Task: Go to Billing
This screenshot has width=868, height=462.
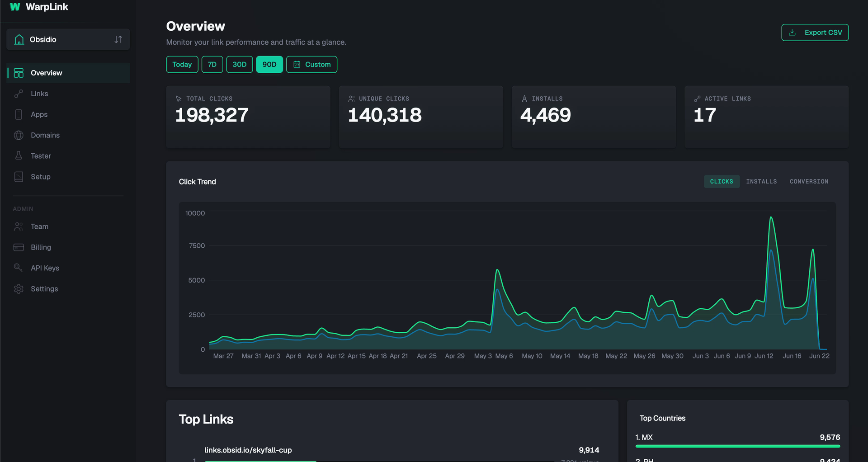Action: tap(69, 247)
